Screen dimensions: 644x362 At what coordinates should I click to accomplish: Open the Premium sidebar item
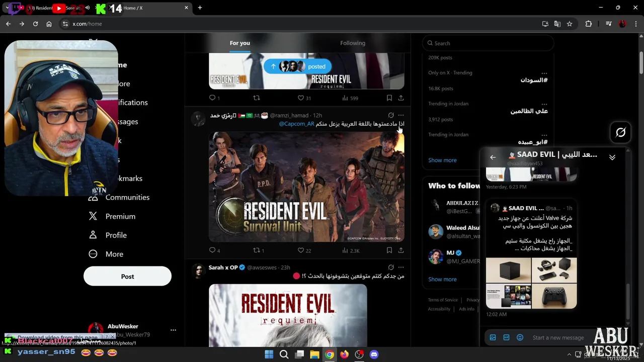tap(112, 216)
